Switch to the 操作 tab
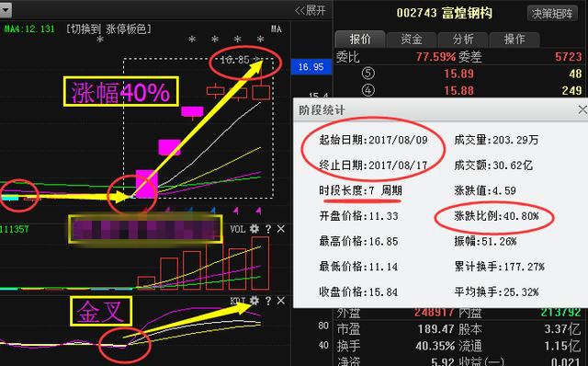The height and width of the screenshot is (366, 588). pos(514,39)
